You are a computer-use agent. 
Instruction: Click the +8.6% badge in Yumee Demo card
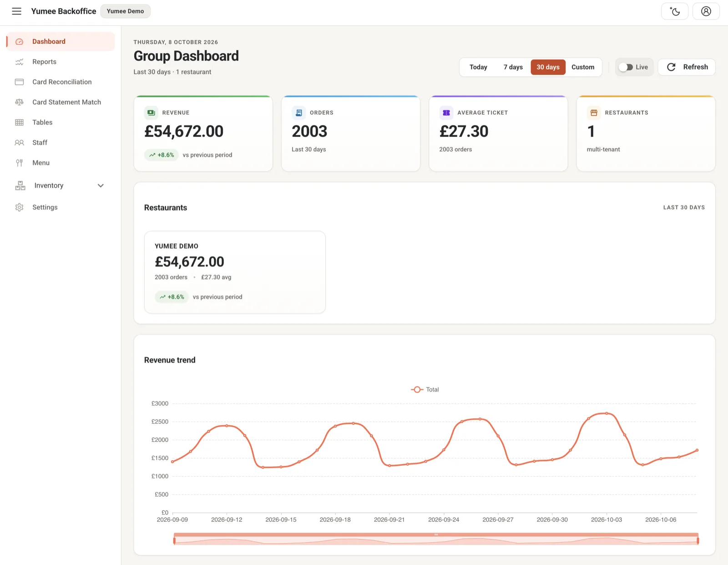(x=172, y=297)
